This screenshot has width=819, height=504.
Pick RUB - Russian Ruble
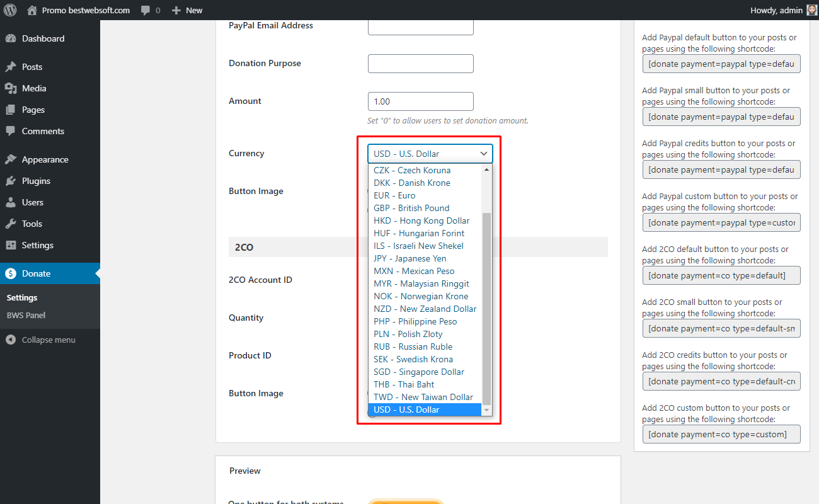[x=425, y=346]
